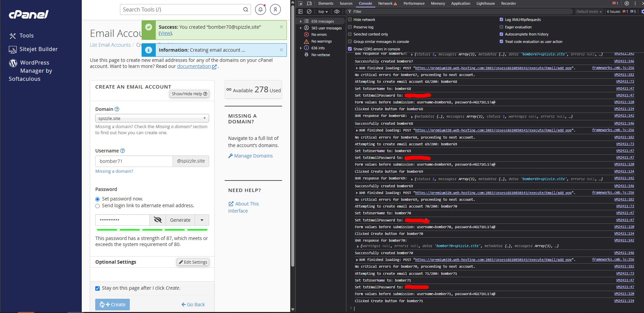Open the Application tab

point(461,3)
